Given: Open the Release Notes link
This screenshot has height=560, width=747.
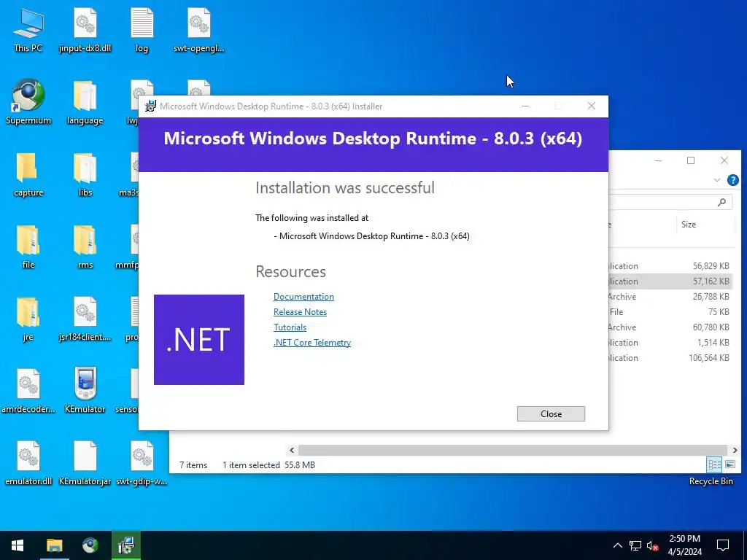Looking at the screenshot, I should click(300, 312).
